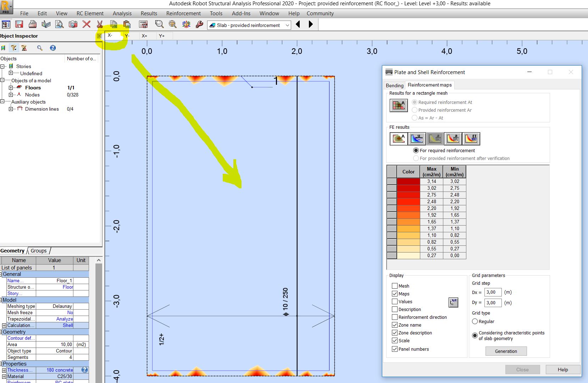Screen dimensions: 588x383
Task: Click the filter icon in Object Inspector
Action: pos(14,48)
